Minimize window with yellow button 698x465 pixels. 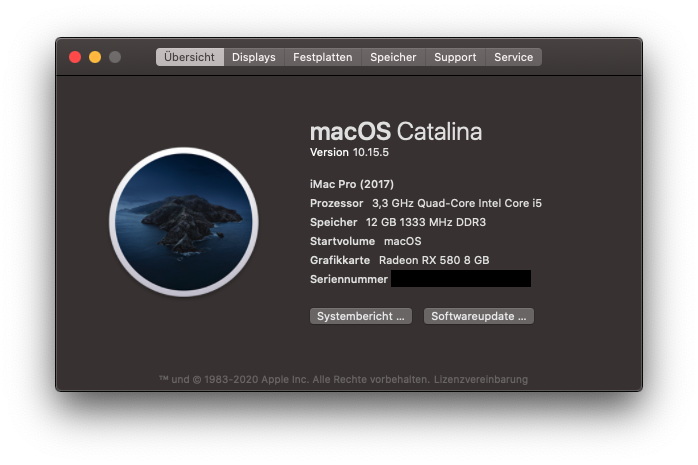95,57
